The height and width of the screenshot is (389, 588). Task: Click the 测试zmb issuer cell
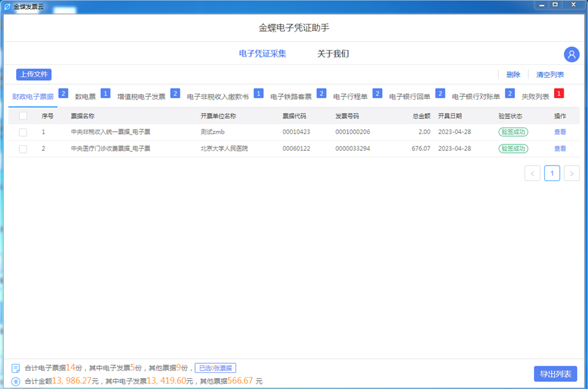(212, 132)
